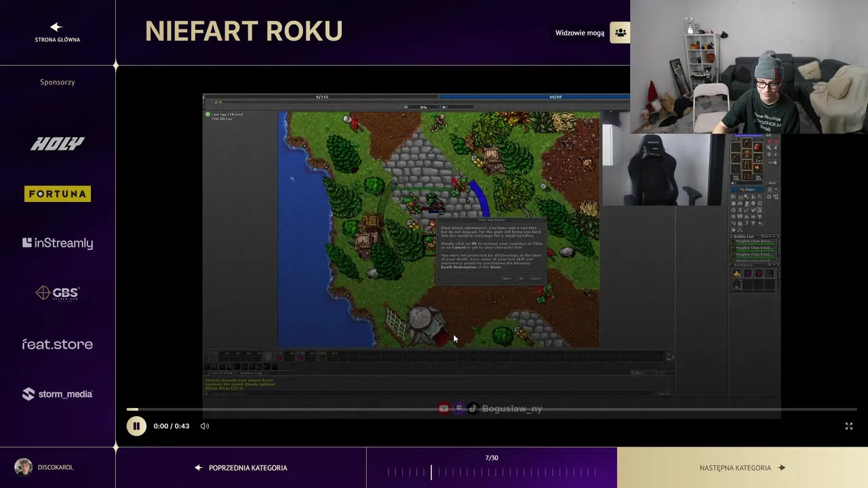The image size is (868, 488).
Task: Open the HOLY sponsor logo
Action: [x=58, y=143]
